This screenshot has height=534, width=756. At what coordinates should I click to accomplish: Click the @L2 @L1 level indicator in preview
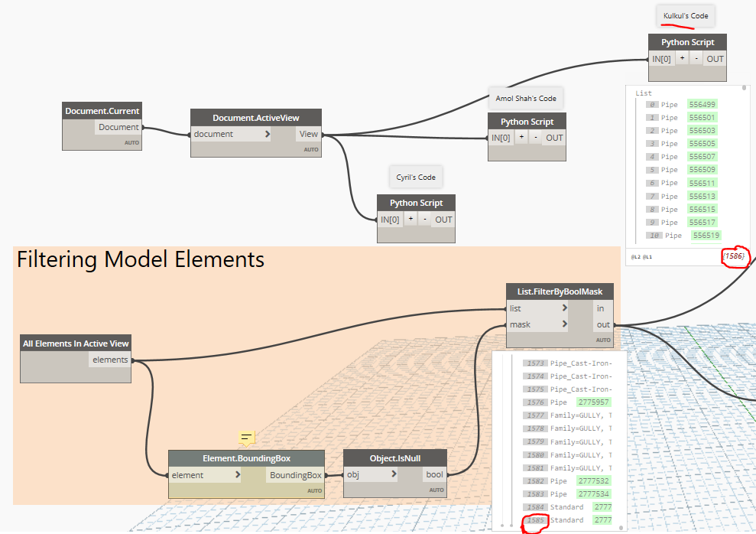(641, 257)
